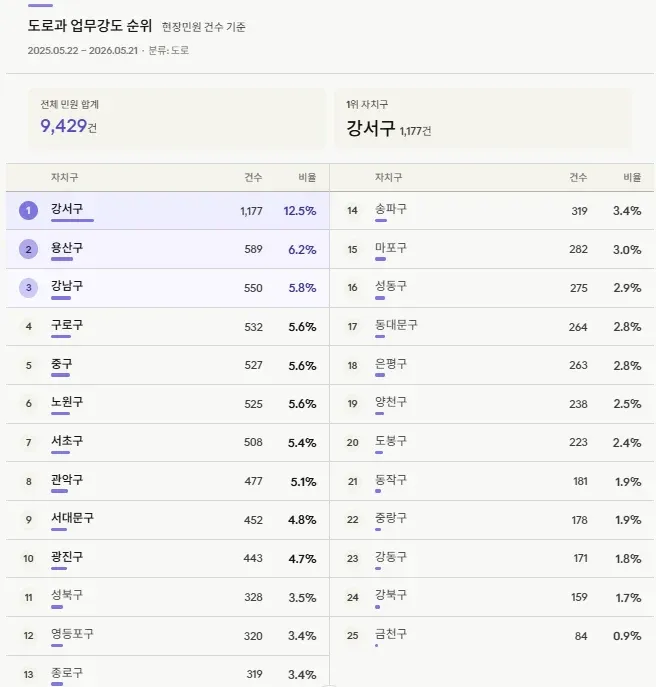Select the 동대문구 district name
Image resolution: width=656 pixels, height=687 pixels.
pos(396,325)
